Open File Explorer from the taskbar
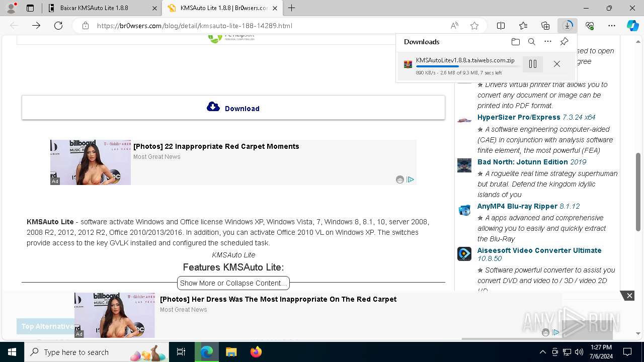 (231, 352)
